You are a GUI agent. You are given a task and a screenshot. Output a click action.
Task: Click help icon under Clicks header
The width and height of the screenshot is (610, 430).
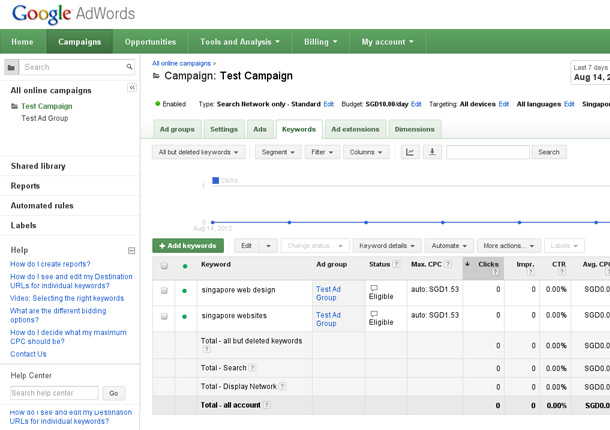(x=495, y=272)
